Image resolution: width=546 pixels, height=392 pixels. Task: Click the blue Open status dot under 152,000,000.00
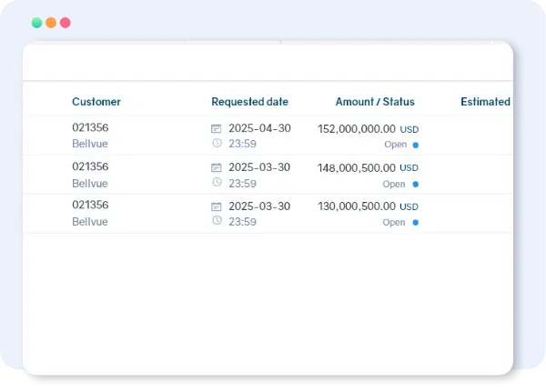(x=416, y=145)
